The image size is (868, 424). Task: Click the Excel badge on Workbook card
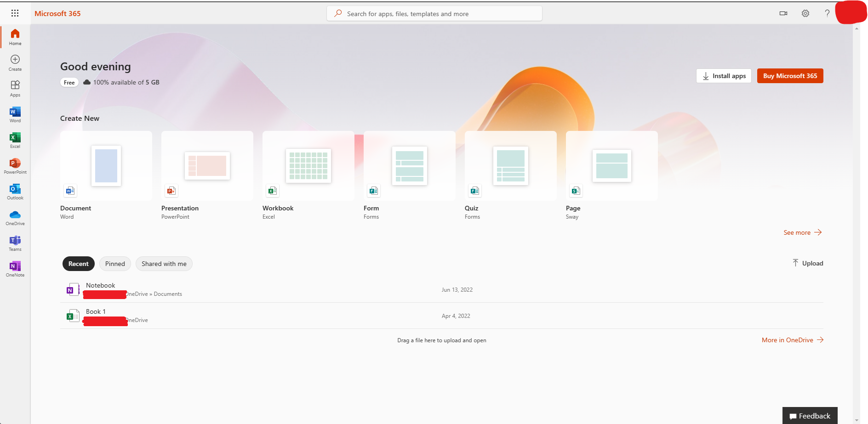click(273, 191)
